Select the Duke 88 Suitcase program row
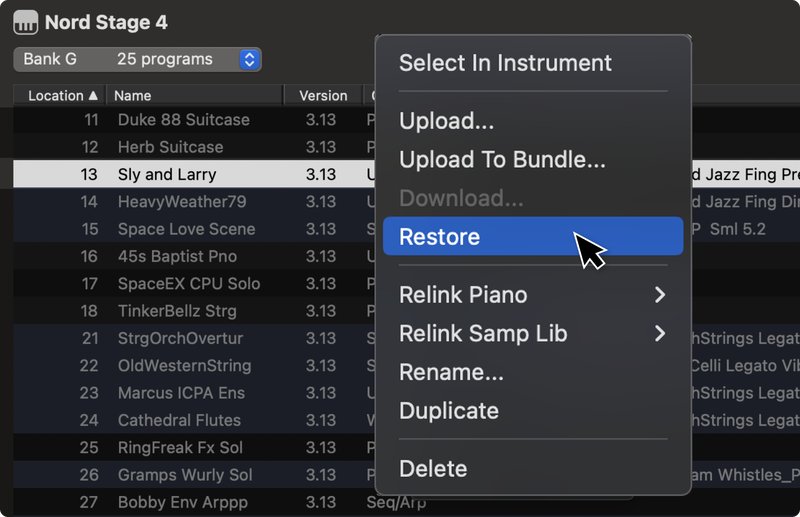 coord(194,119)
